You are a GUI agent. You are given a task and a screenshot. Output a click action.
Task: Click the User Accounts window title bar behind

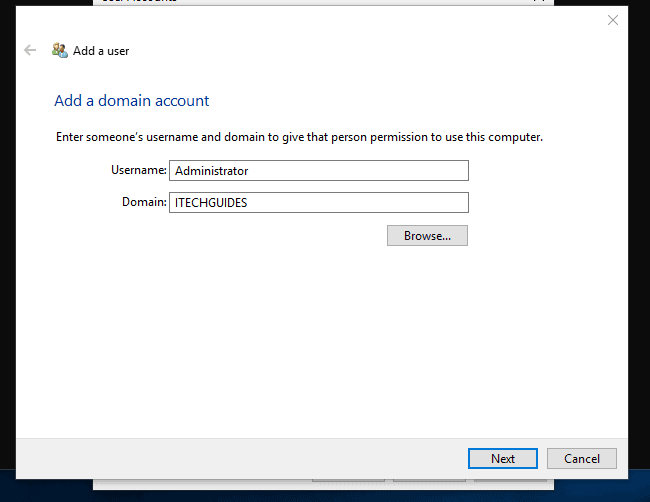tap(300, 2)
